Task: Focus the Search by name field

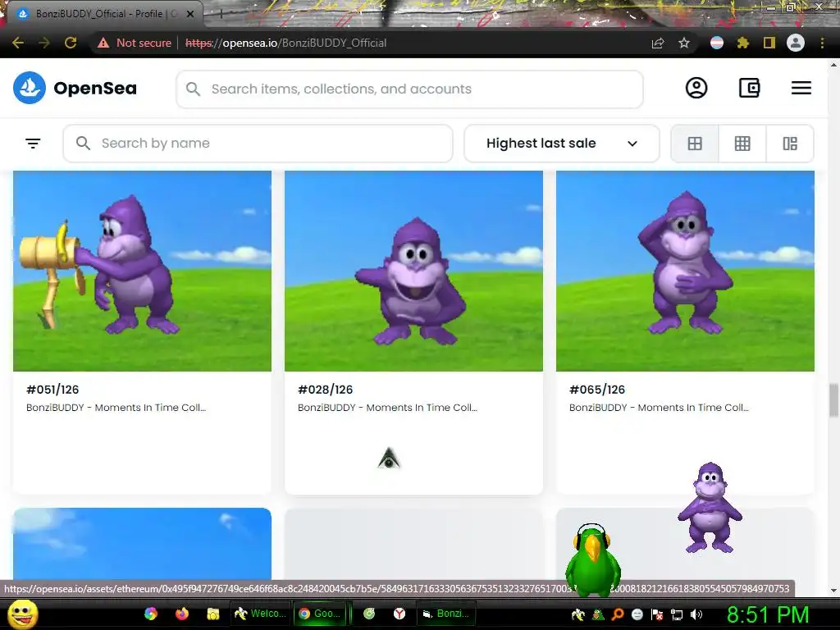Action: point(258,144)
